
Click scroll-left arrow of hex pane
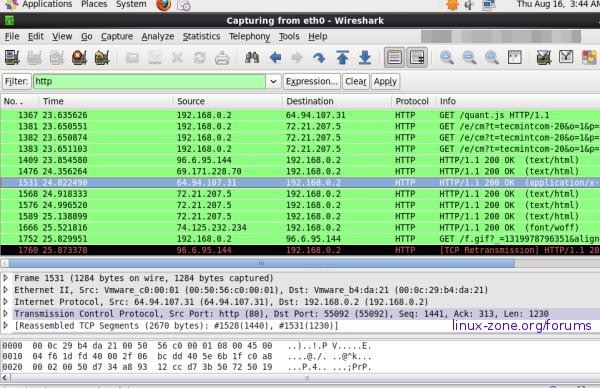tap(5, 378)
